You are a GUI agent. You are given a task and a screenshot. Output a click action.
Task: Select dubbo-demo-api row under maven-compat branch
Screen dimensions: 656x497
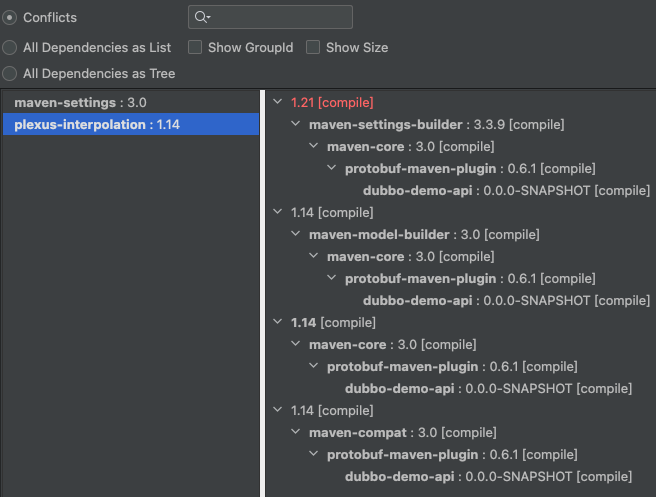pos(488,477)
